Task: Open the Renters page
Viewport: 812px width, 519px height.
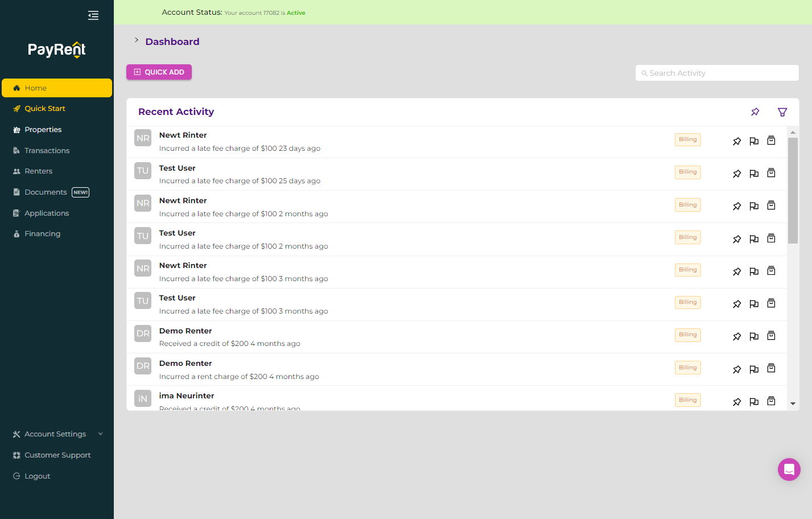Action: pyautogui.click(x=39, y=171)
